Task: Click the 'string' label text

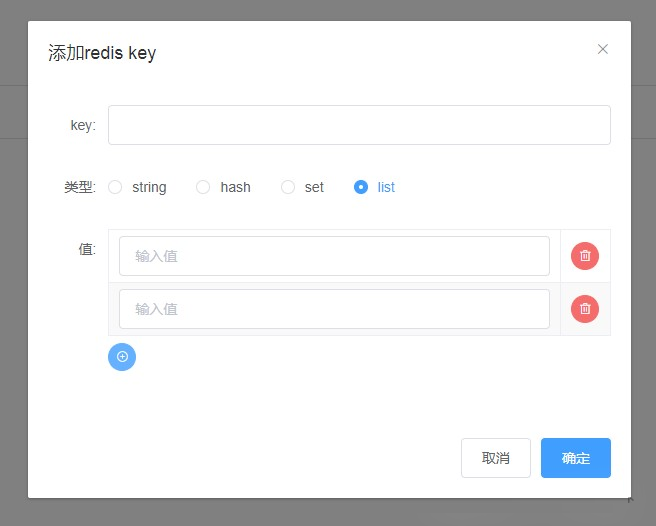Action: click(149, 187)
